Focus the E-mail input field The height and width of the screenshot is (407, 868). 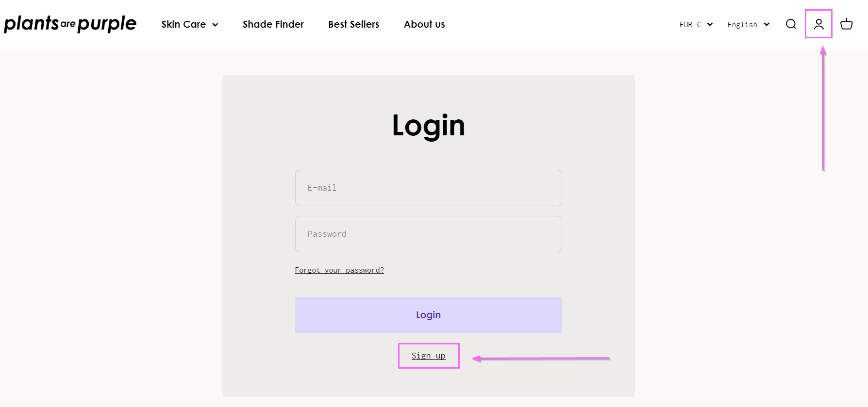429,188
